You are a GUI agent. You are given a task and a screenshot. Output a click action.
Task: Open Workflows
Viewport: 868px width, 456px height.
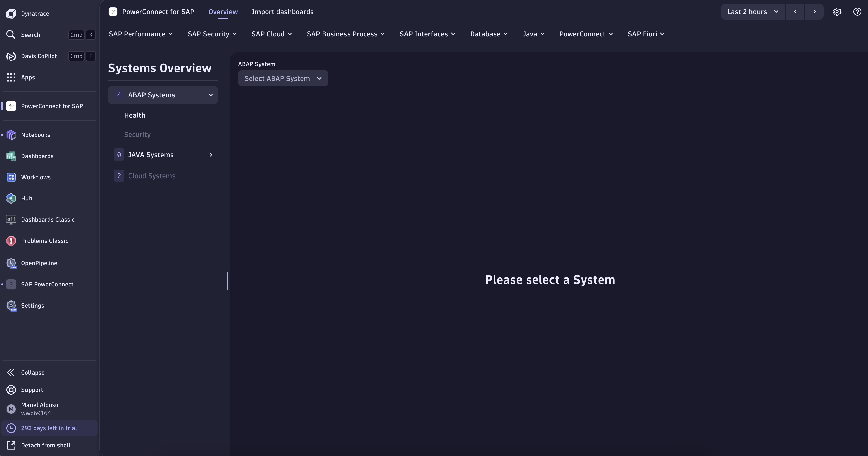pyautogui.click(x=36, y=177)
